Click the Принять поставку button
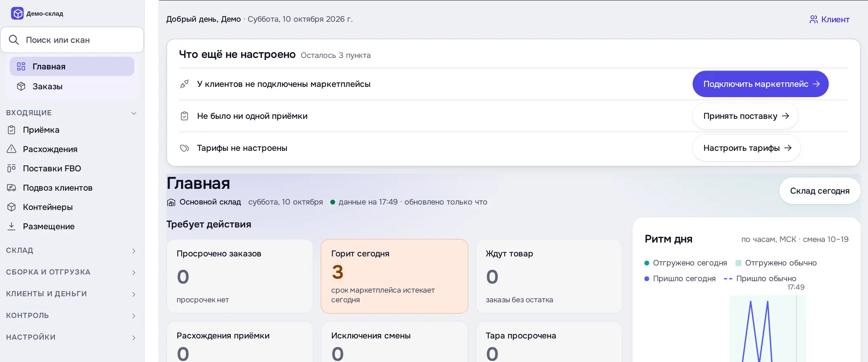 [x=745, y=116]
